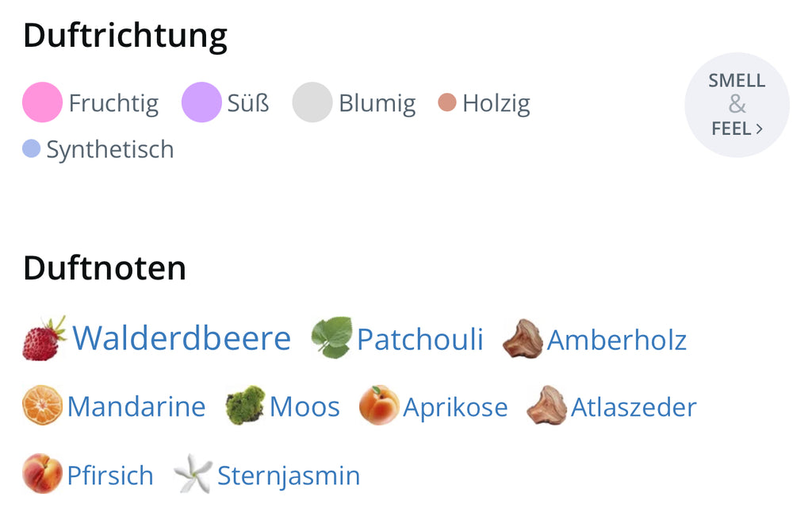Click the Atlaszeder cedar wood icon

coord(547,406)
